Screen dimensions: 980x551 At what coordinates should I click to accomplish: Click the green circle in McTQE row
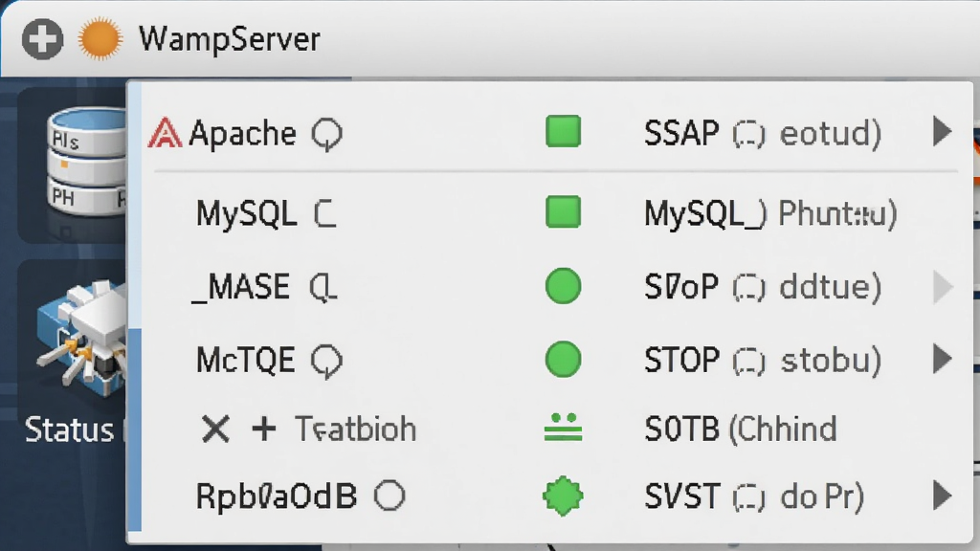point(563,360)
